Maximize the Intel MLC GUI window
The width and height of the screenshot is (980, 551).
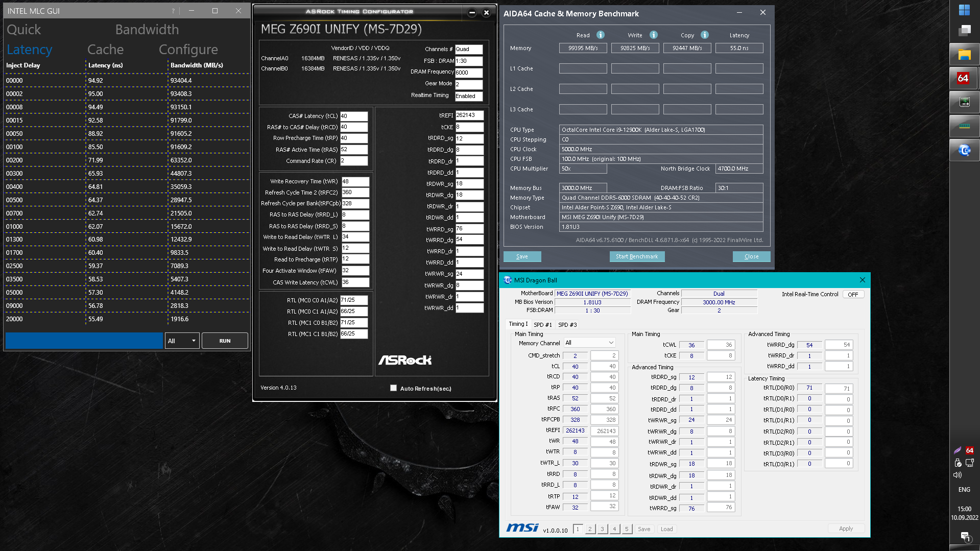pyautogui.click(x=215, y=11)
